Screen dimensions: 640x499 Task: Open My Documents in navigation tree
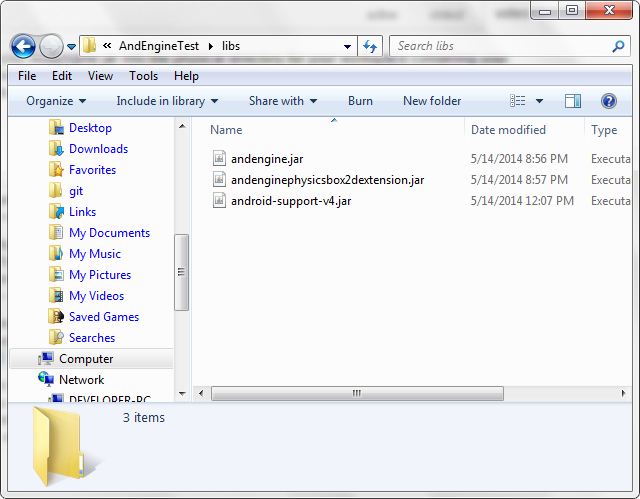(x=109, y=233)
